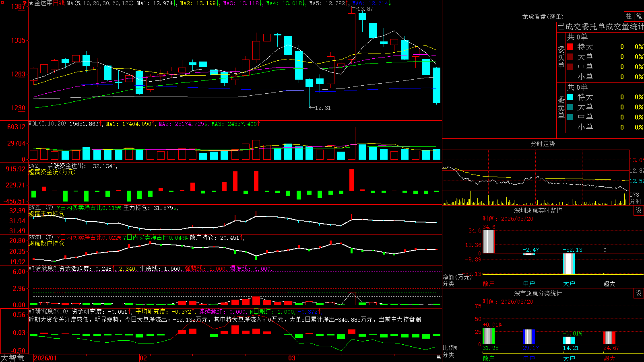Click the 大智慧 logo in bottom-left corner
This screenshot has height=362, width=644.
(x=12, y=358)
